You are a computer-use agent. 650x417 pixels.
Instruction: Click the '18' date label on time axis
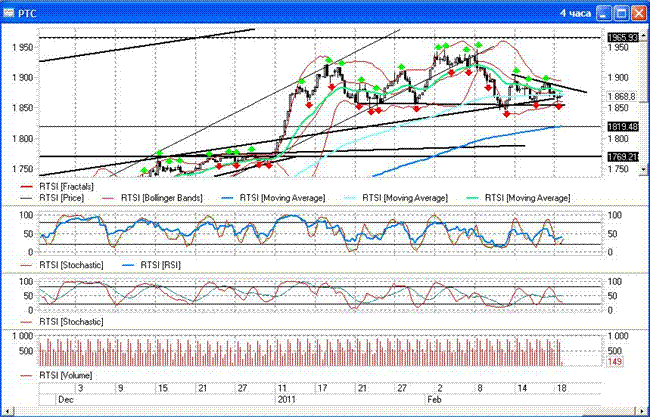(561, 388)
